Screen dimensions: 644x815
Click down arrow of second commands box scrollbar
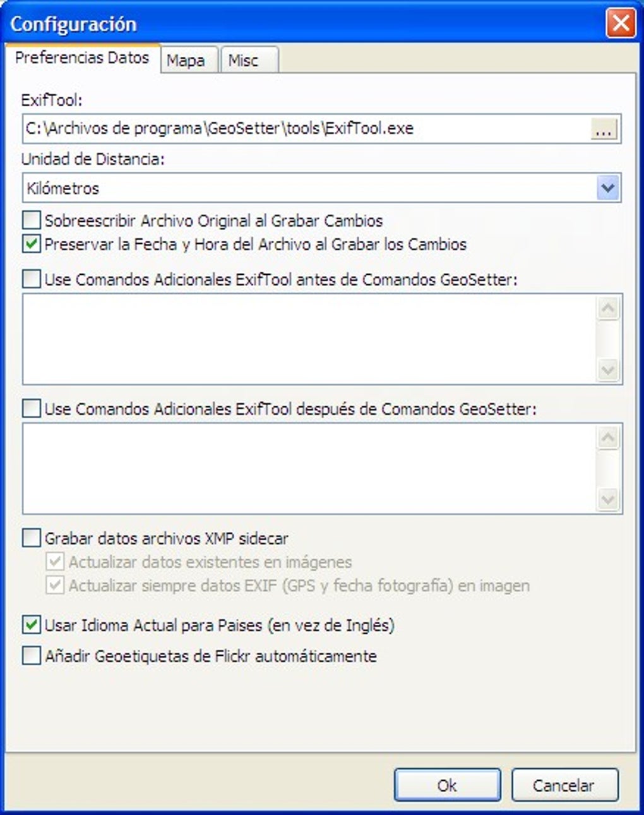[608, 500]
